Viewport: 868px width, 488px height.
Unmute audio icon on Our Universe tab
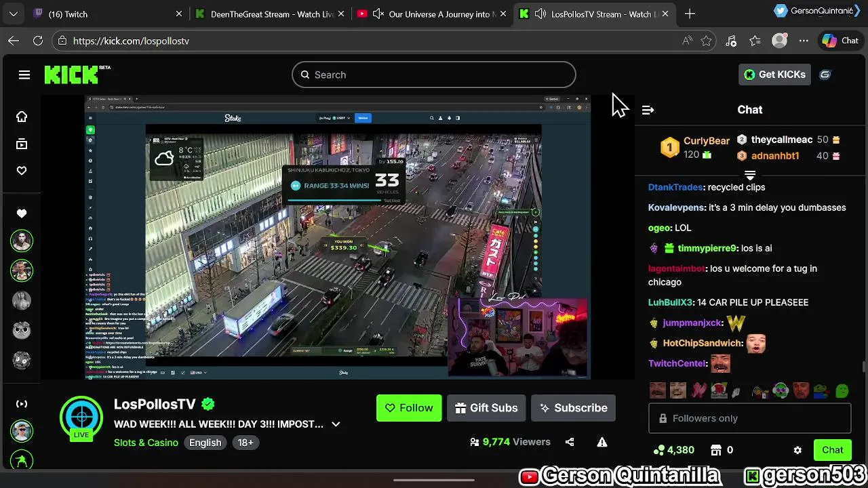click(x=378, y=14)
